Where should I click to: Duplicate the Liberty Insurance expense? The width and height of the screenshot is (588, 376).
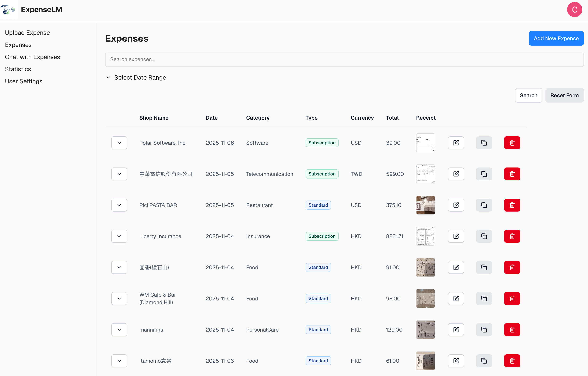point(484,236)
